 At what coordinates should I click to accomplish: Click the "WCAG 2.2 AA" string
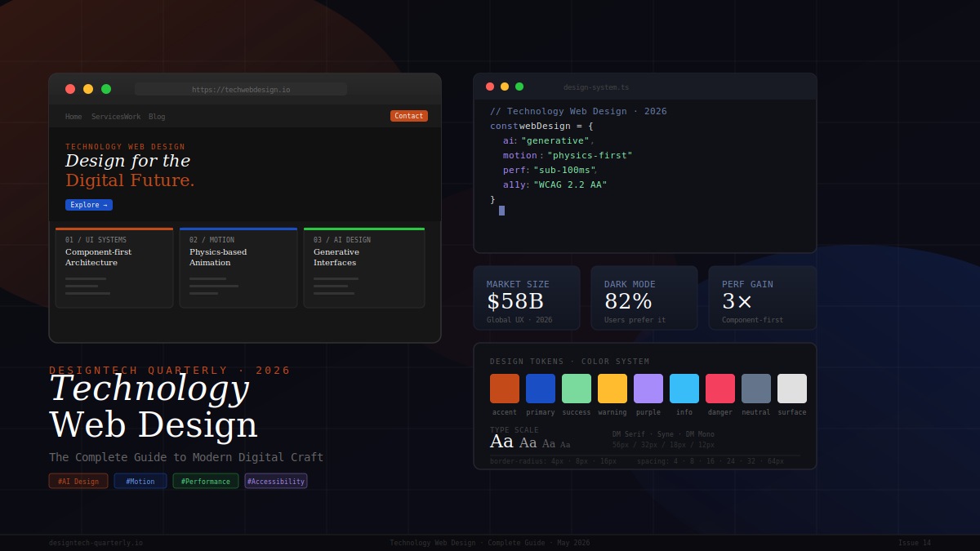coord(570,184)
